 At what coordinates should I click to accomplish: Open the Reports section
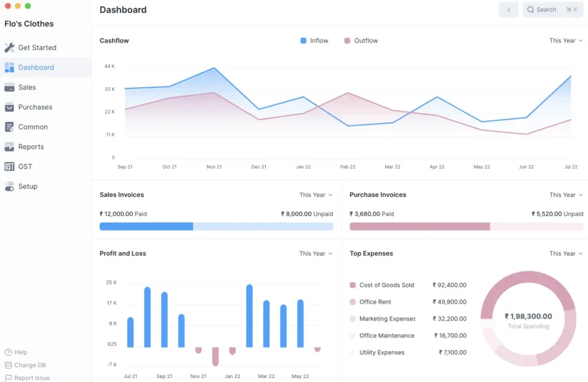pos(46,147)
